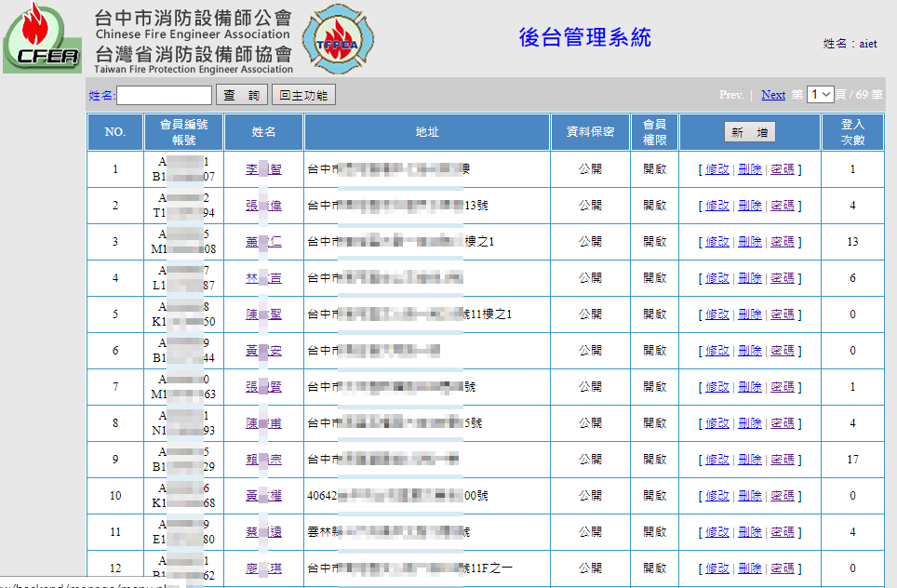Screen dimensions: 897x588
Task: Click 修改 link in row 12
Action: tap(717, 568)
